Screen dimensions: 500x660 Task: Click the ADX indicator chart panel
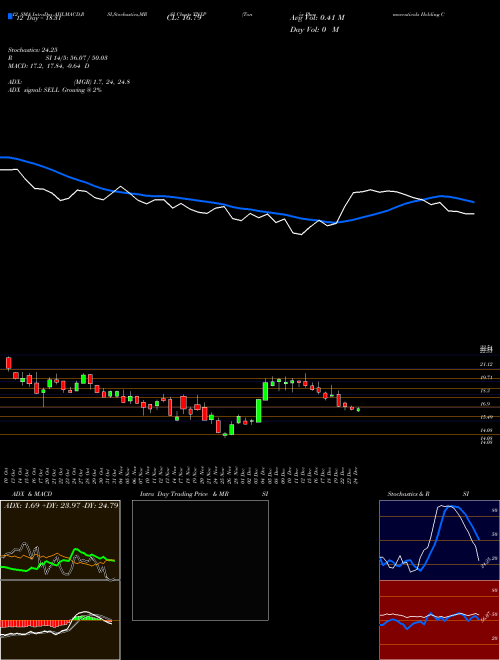coord(60,540)
